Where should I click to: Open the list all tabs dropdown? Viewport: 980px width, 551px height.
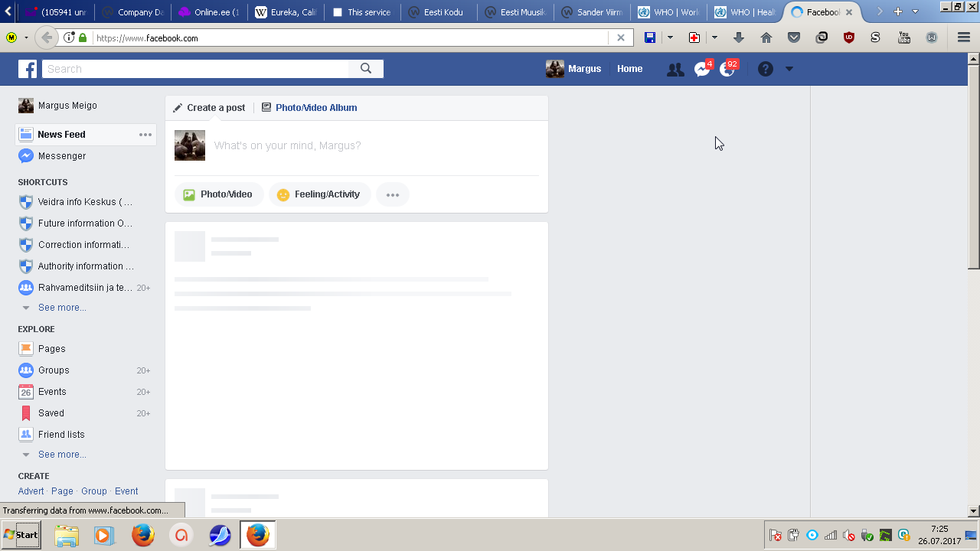pyautogui.click(x=915, y=12)
